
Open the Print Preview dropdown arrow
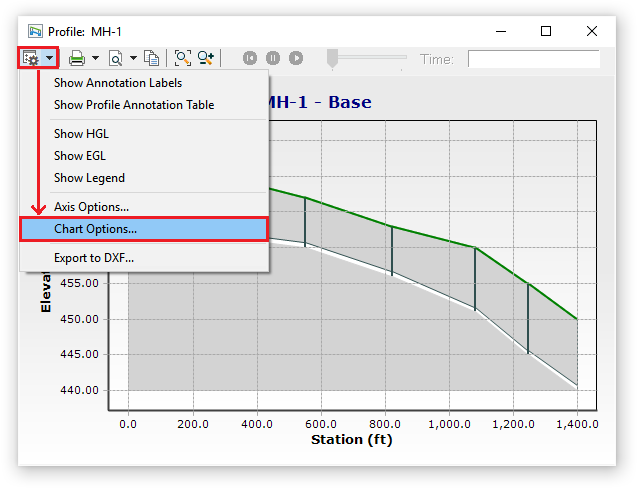click(133, 59)
